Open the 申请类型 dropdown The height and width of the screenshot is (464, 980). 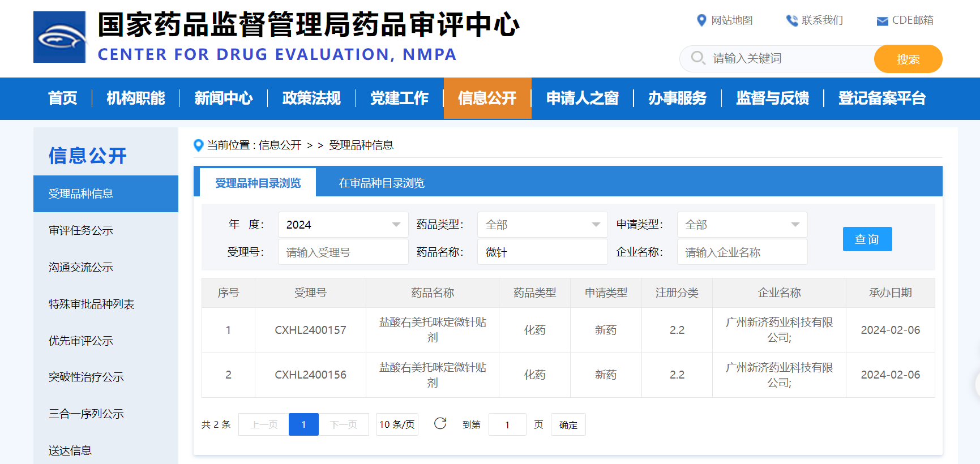742,225
